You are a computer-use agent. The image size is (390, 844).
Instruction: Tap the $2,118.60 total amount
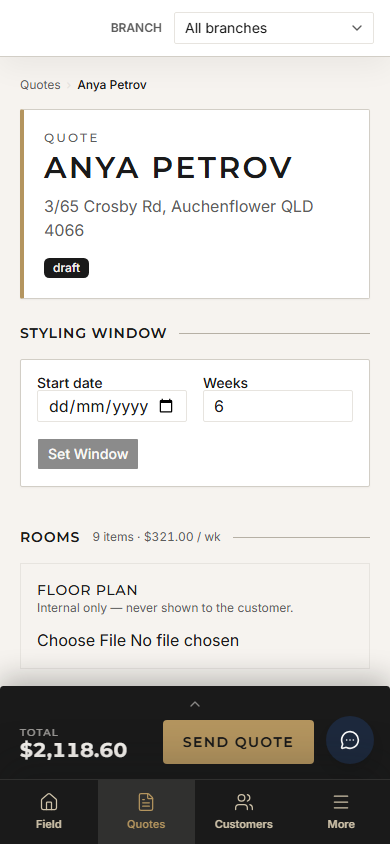[x=74, y=750]
